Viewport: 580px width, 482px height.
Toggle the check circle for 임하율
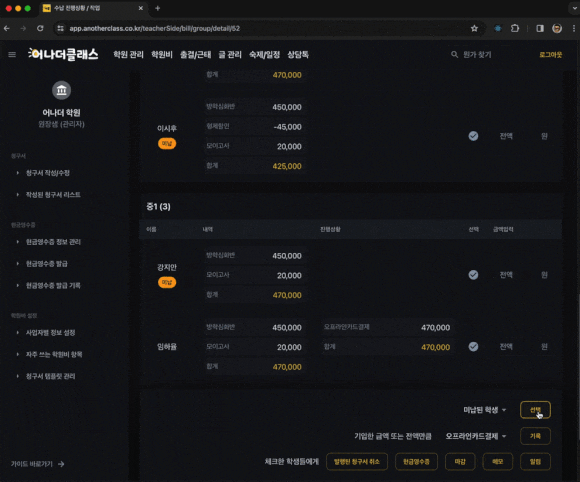tap(473, 347)
